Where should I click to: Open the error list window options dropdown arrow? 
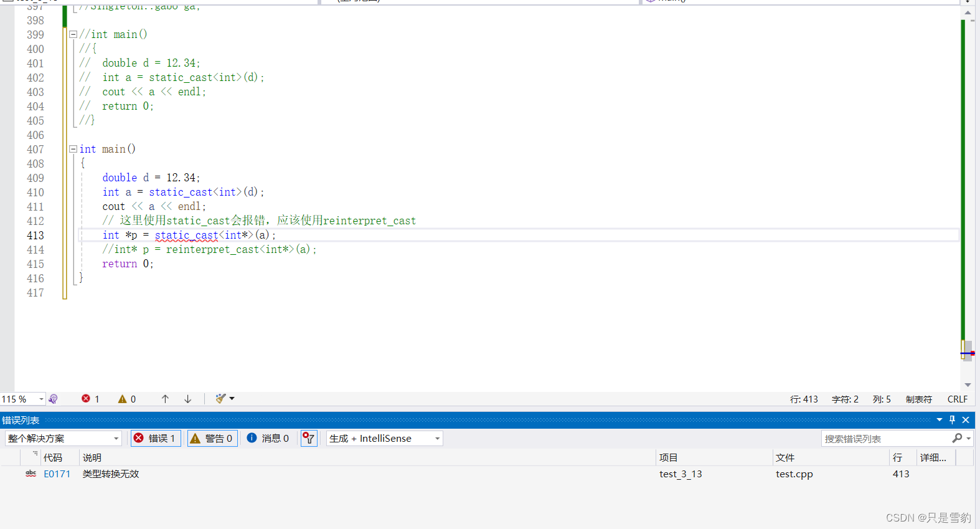click(940, 420)
